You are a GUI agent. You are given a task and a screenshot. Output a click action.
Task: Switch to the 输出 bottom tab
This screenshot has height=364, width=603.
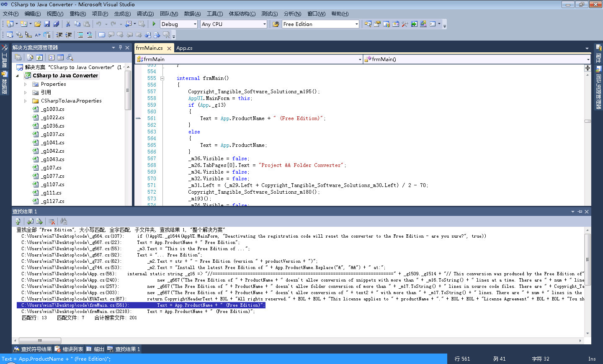click(x=95, y=349)
